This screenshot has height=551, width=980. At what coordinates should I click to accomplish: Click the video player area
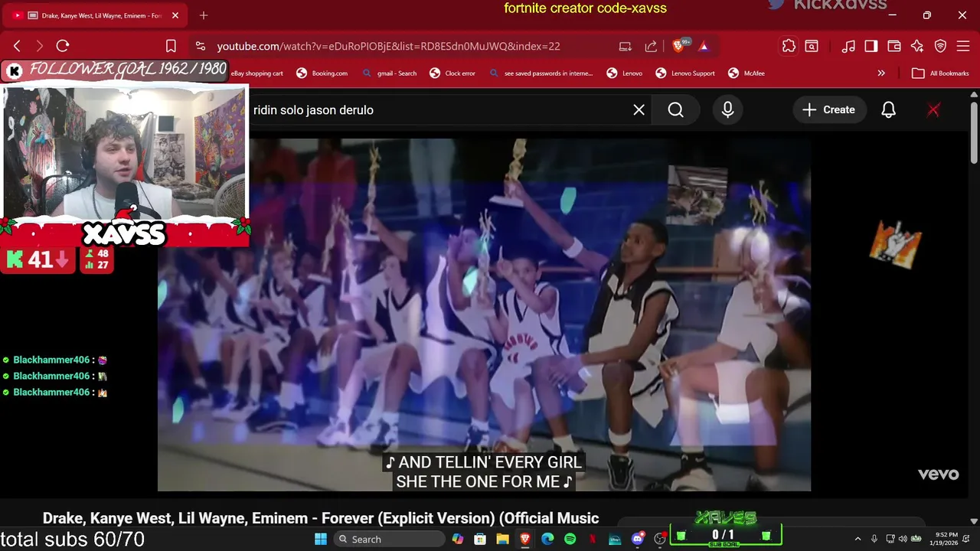484,315
